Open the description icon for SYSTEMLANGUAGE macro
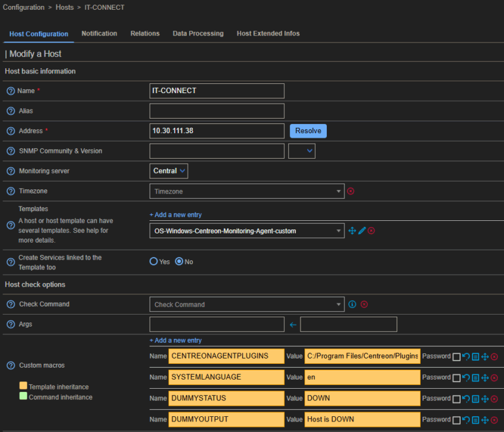The width and height of the screenshot is (504, 432). [476, 378]
